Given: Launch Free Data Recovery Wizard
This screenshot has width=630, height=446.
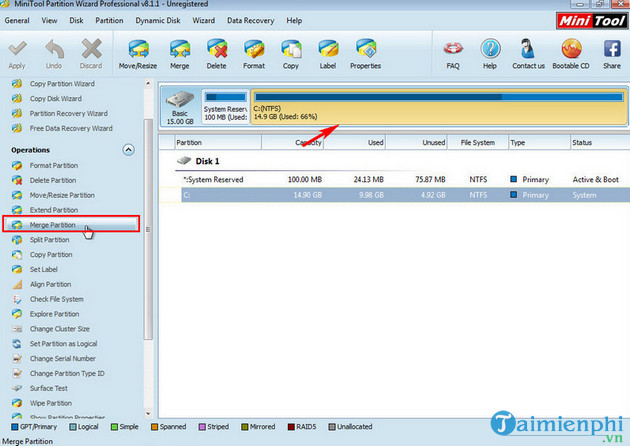Looking at the screenshot, I should click(71, 128).
